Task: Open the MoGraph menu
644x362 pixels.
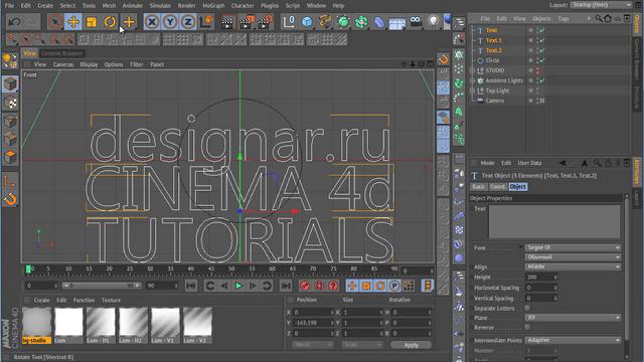Action: point(213,5)
